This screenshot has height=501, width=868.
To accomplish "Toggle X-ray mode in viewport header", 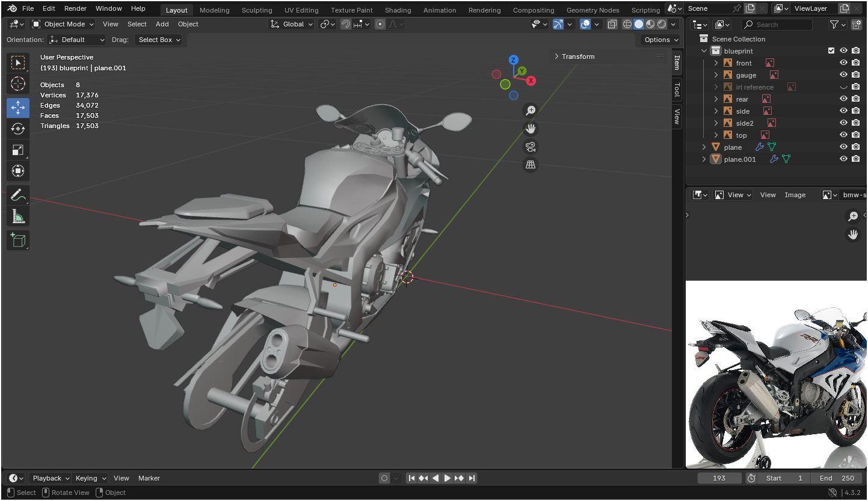I will pos(612,24).
